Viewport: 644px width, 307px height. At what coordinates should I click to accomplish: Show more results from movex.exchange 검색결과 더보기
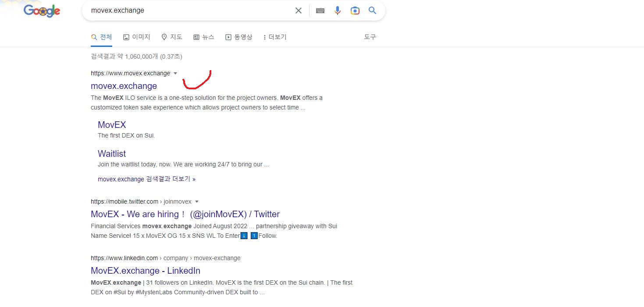coord(146,179)
